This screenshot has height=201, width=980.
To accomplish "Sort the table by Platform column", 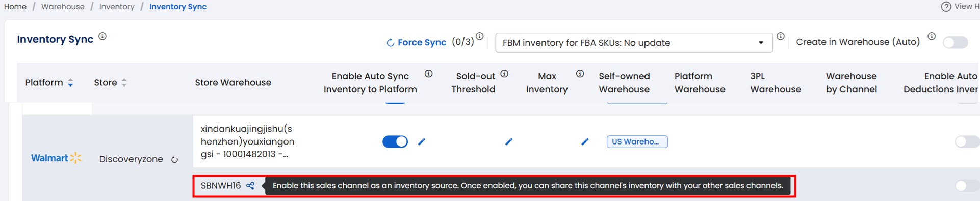I will point(49,82).
